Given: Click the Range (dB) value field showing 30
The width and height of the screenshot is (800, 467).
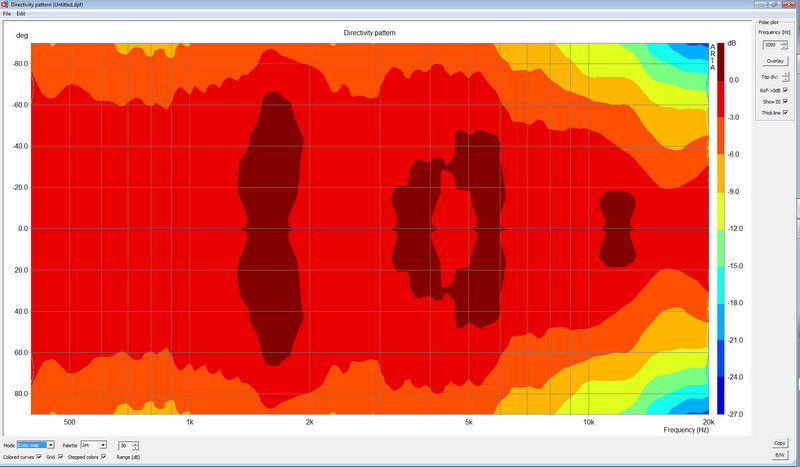Looking at the screenshot, I should click(125, 444).
